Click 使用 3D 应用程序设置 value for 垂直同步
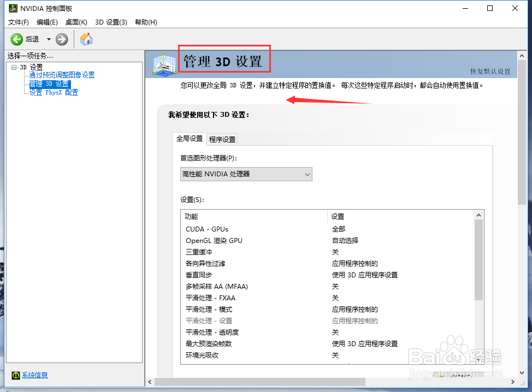The width and height of the screenshot is (532, 392). pos(365,275)
